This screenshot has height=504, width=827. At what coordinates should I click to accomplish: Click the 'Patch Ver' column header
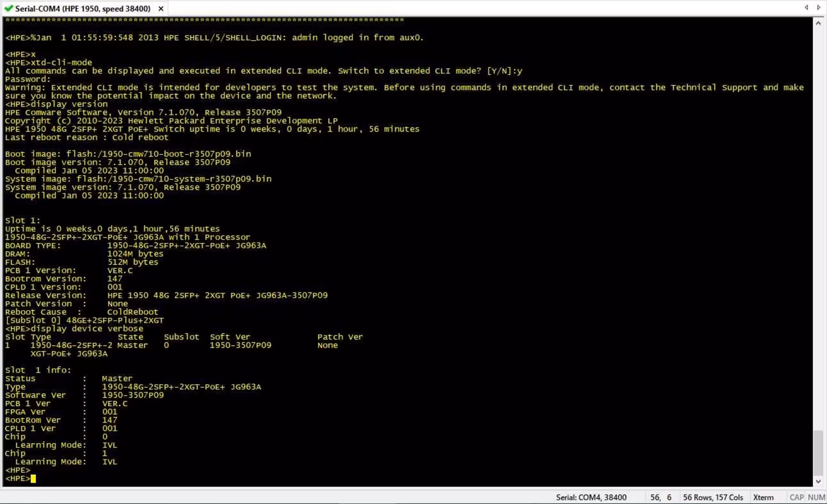point(340,337)
